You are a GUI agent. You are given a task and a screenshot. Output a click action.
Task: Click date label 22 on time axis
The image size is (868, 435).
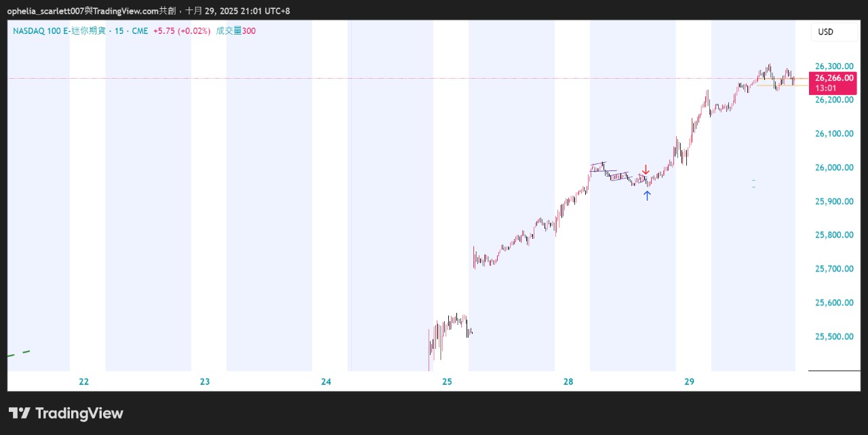point(84,382)
